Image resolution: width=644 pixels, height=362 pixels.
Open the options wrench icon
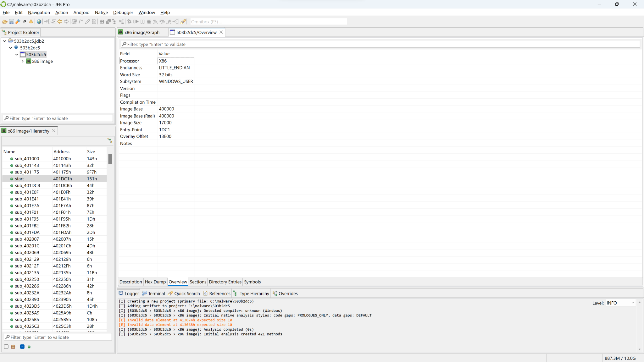pos(18,21)
